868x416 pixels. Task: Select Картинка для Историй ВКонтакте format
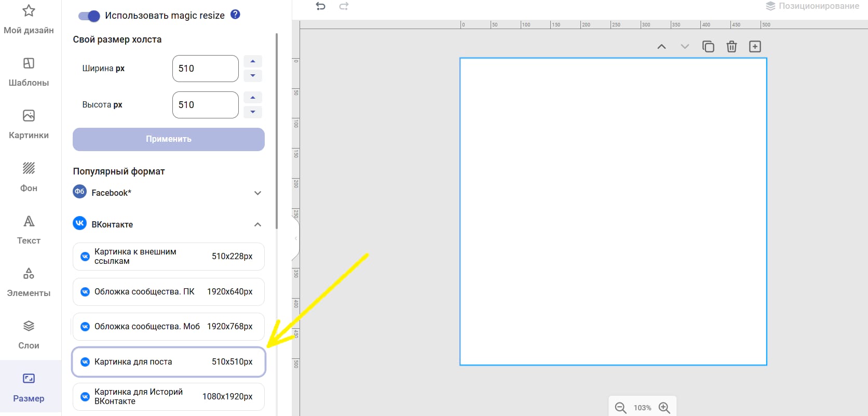coord(169,397)
